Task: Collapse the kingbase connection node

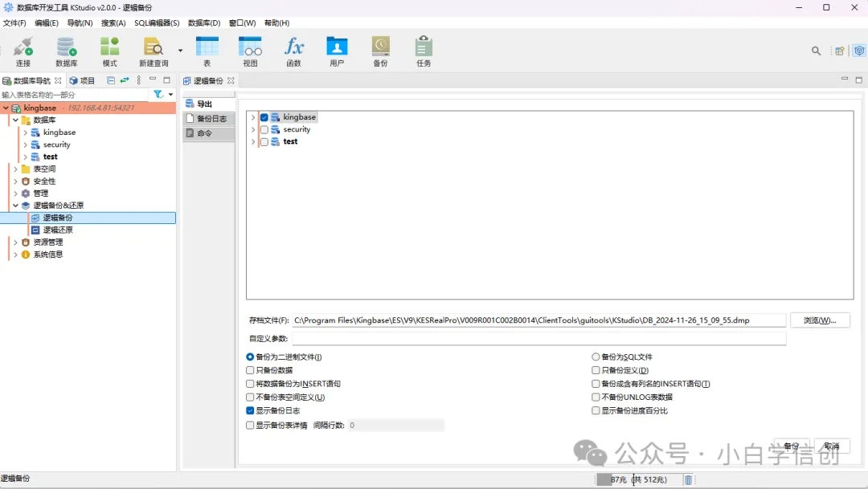Action: click(x=6, y=108)
